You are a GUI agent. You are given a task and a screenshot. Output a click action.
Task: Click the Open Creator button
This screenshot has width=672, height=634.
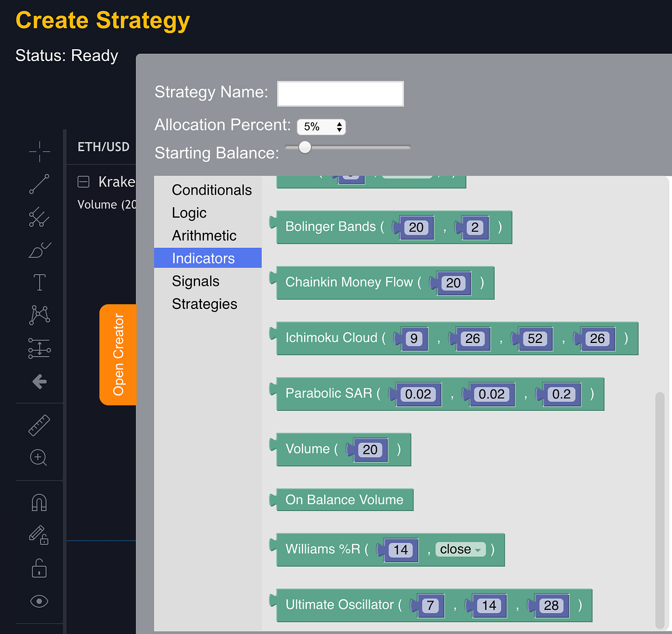point(118,355)
